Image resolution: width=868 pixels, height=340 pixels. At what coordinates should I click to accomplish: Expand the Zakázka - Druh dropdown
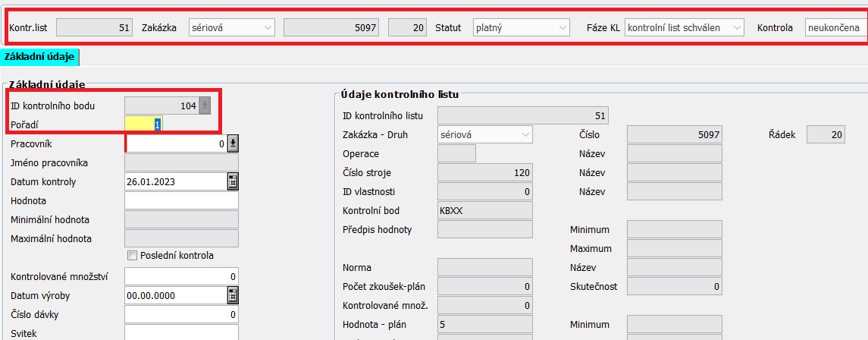(525, 134)
